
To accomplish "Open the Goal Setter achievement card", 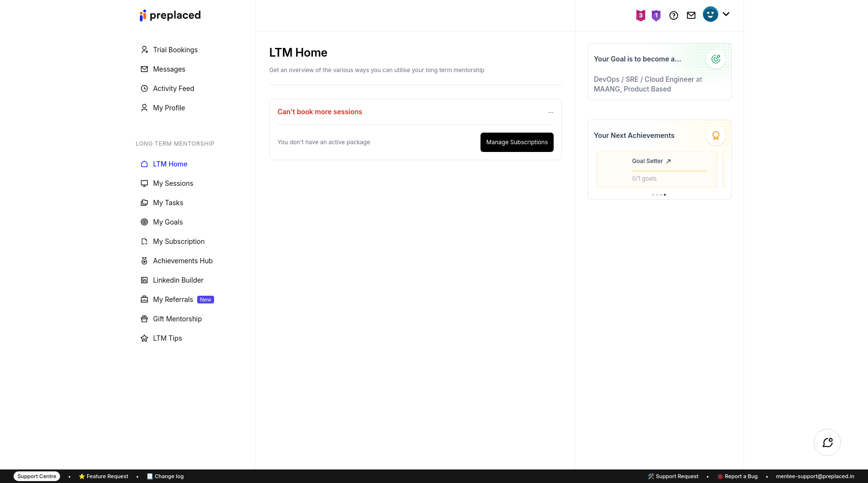I will pyautogui.click(x=651, y=161).
